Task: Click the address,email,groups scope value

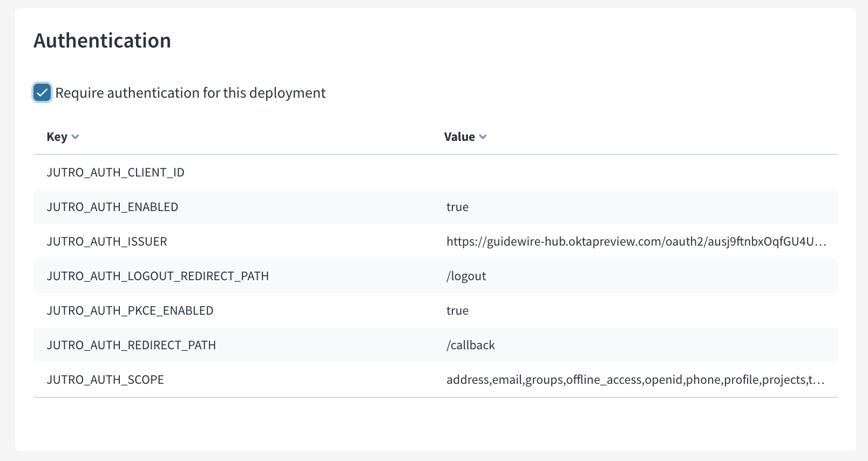Action: [x=635, y=379]
